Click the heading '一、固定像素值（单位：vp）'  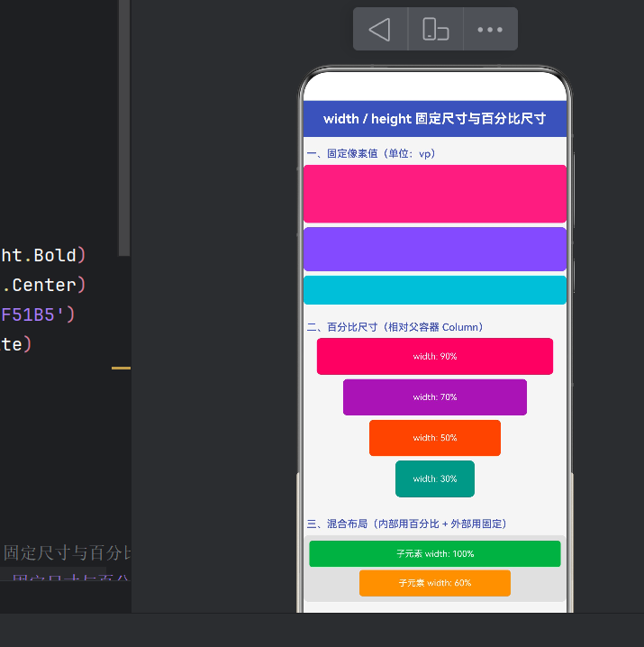tap(371, 154)
